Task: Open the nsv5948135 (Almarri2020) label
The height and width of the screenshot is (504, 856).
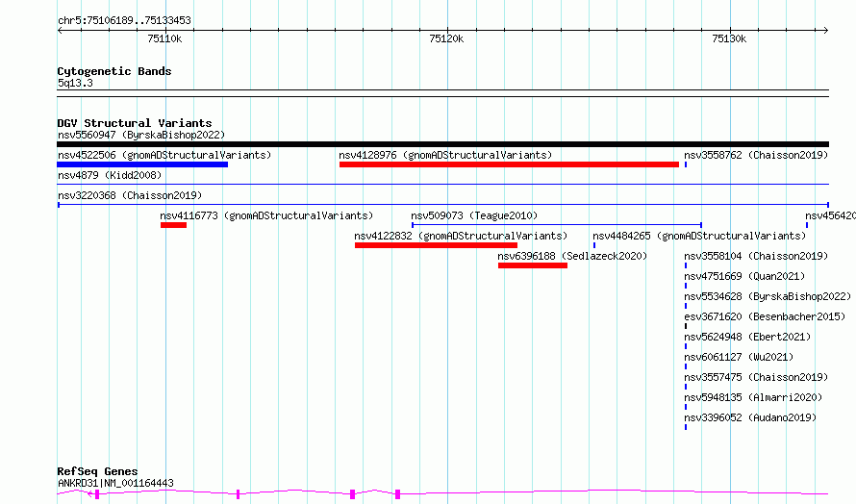Action: (x=753, y=397)
